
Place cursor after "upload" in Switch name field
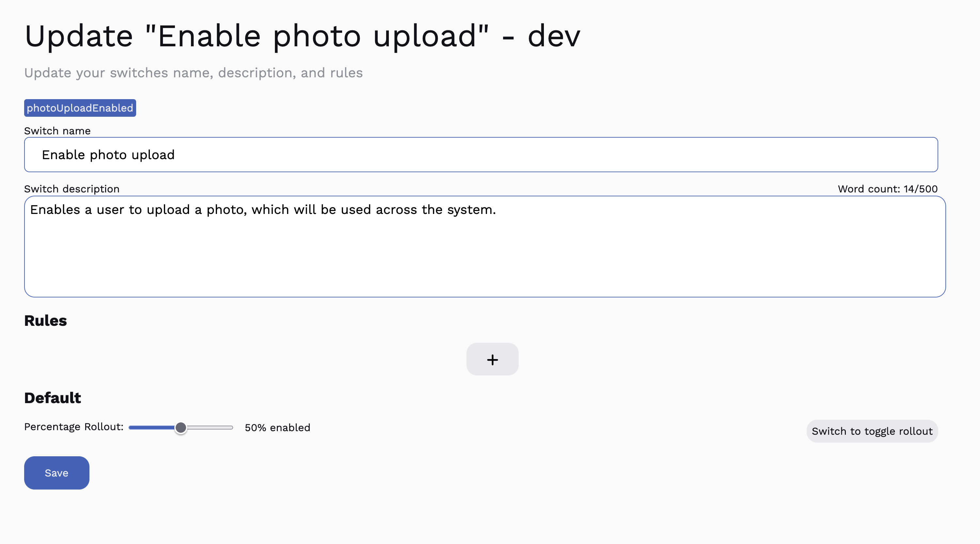coord(175,155)
